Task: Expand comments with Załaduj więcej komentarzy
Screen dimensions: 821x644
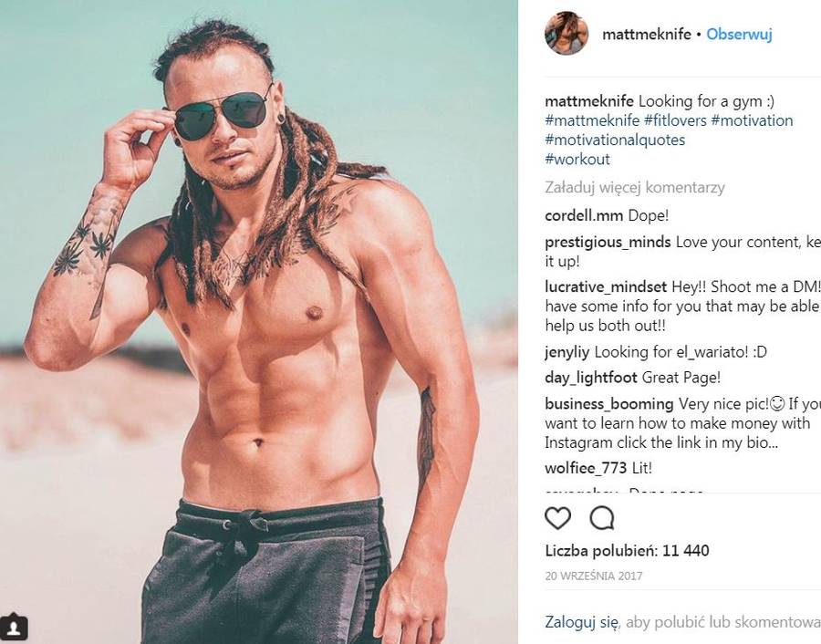Action: [x=635, y=187]
